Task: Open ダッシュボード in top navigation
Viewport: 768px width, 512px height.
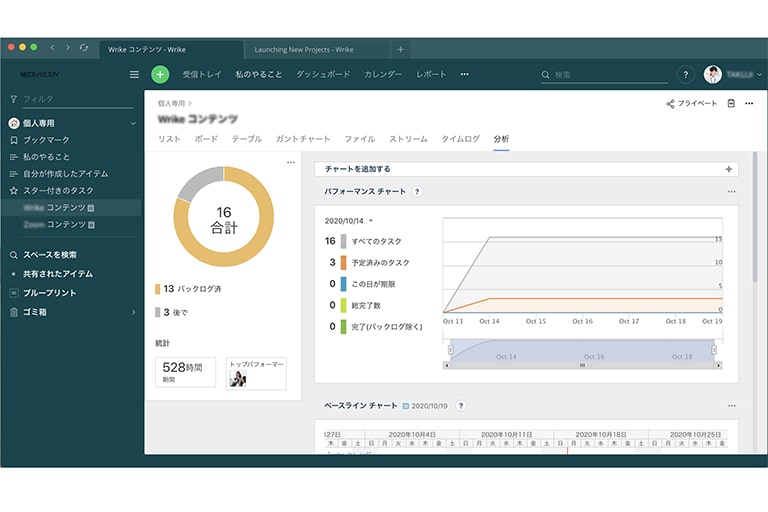Action: pos(323,74)
